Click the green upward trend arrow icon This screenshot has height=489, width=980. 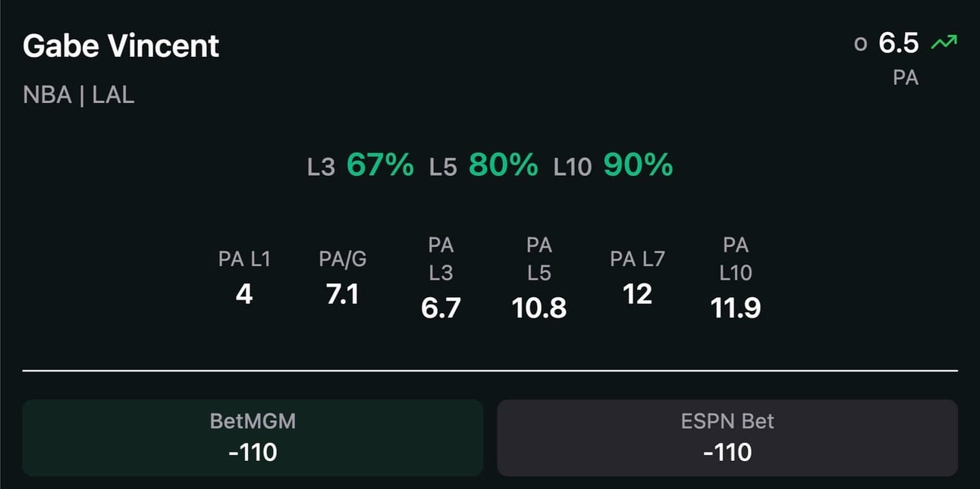click(944, 44)
